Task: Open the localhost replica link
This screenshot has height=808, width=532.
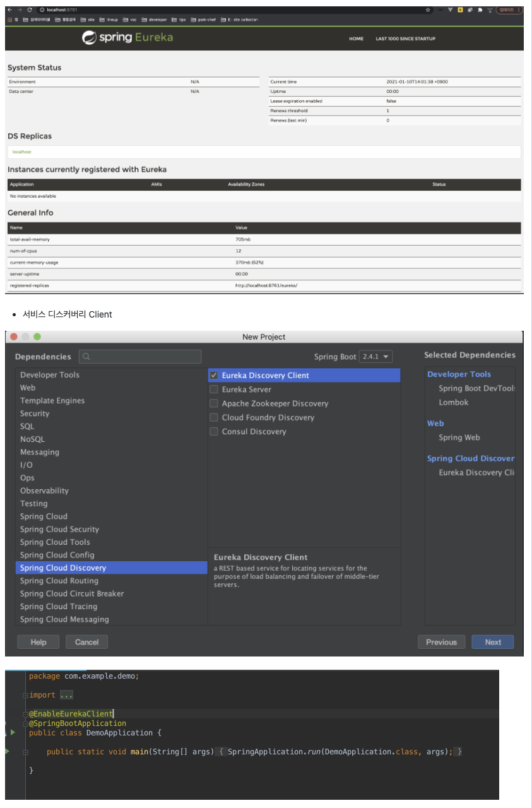Action: [x=21, y=152]
